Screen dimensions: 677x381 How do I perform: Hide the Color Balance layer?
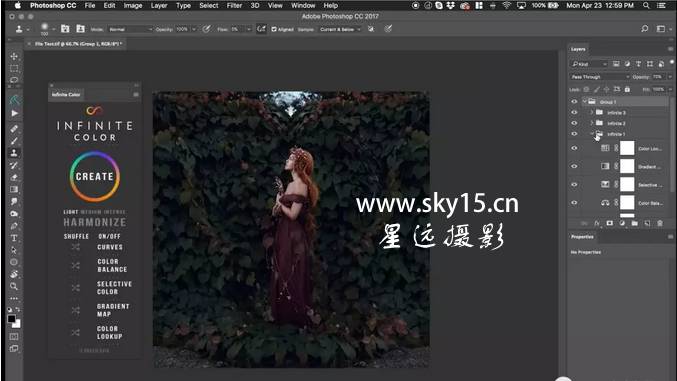pos(574,203)
